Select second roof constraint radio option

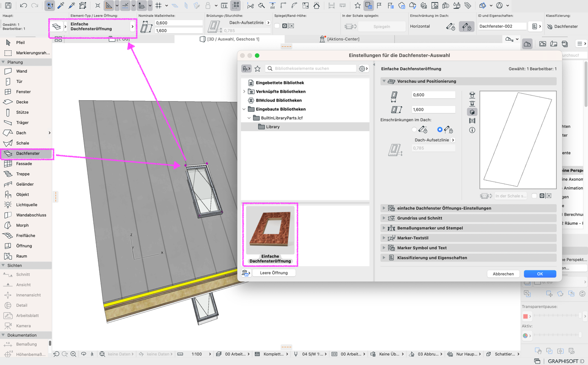pos(440,130)
